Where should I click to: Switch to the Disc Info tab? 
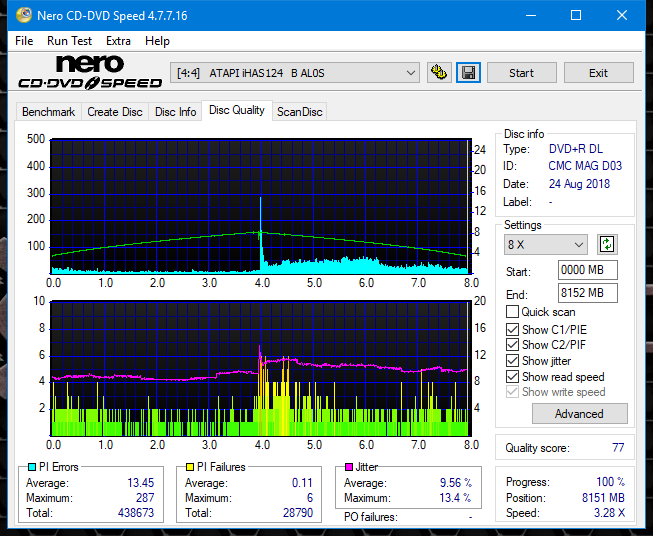pos(175,112)
